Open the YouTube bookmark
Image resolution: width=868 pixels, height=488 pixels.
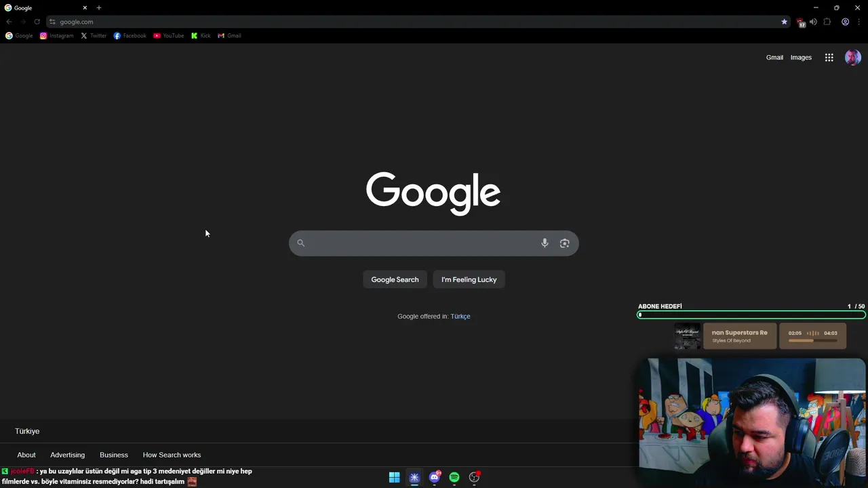[168, 36]
